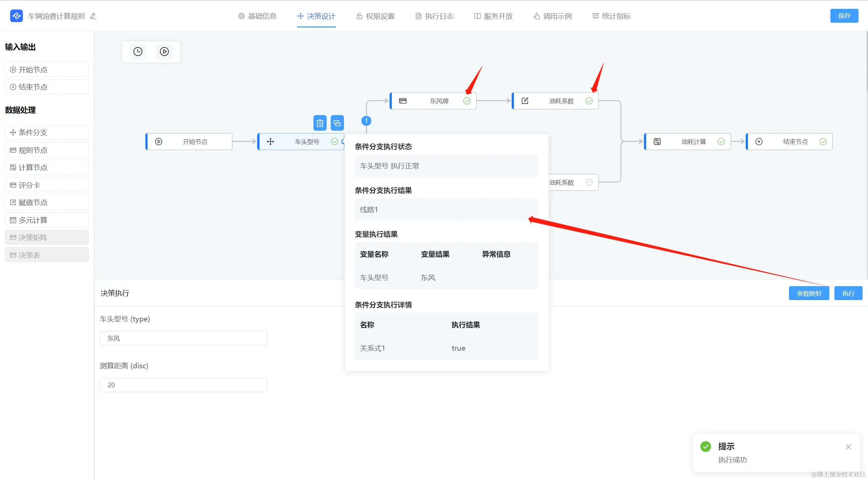Click the 执行 button
Image resolution: width=868 pixels, height=480 pixels.
coord(848,293)
